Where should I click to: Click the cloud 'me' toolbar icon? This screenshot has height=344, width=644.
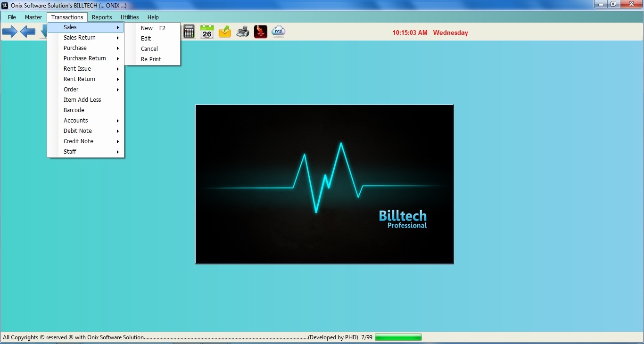tap(278, 32)
